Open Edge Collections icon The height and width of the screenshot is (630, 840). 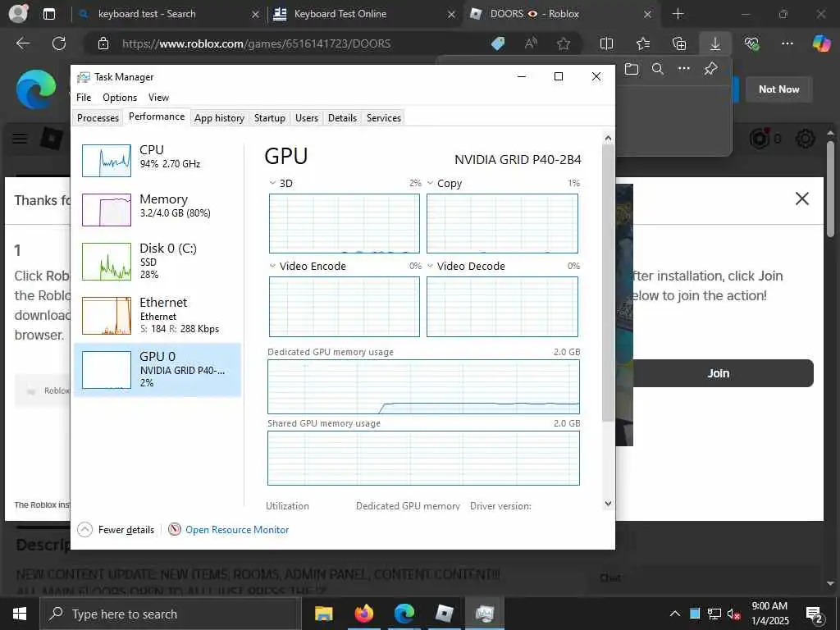pyautogui.click(x=678, y=43)
